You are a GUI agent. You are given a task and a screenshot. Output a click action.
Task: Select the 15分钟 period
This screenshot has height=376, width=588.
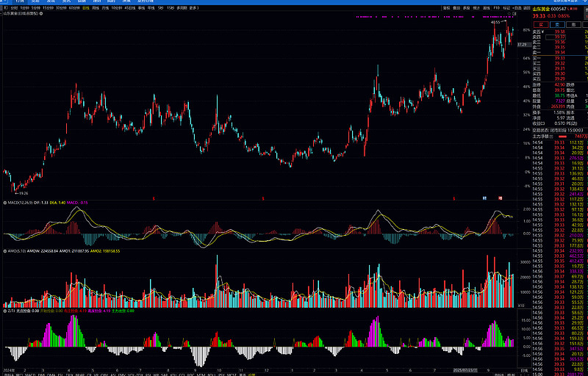pyautogui.click(x=48, y=8)
